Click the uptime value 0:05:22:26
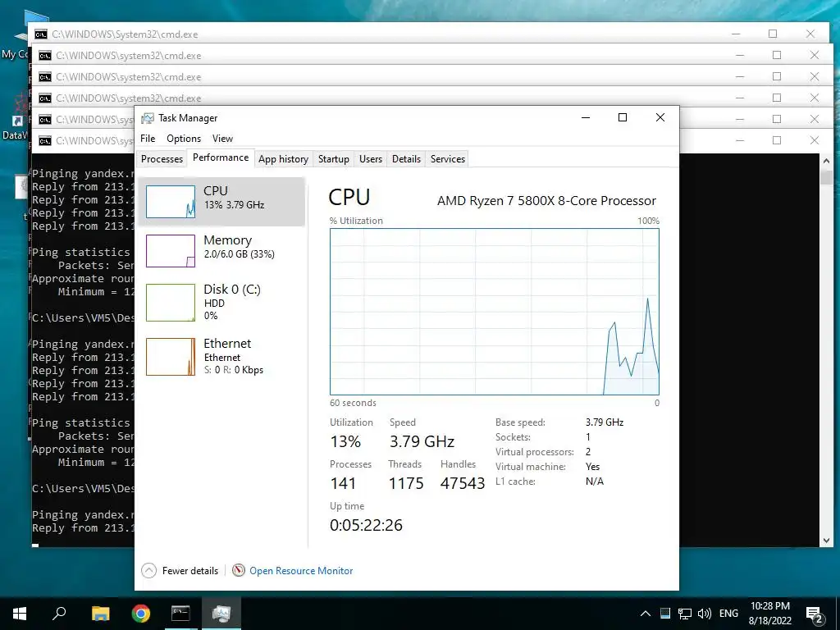The width and height of the screenshot is (840, 630). tap(366, 525)
